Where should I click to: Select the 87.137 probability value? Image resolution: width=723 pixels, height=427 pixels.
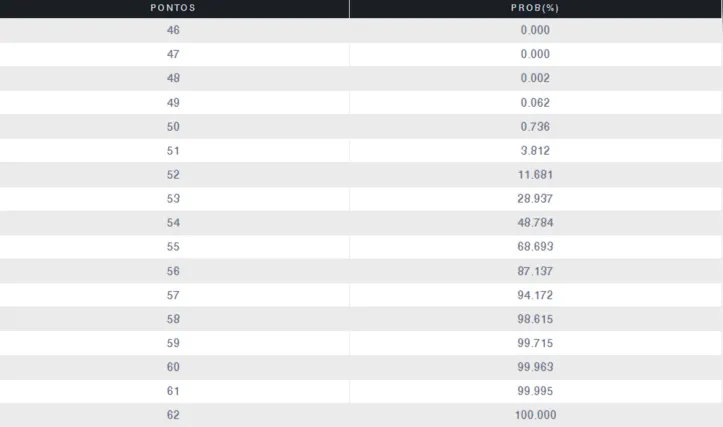pyautogui.click(x=535, y=270)
